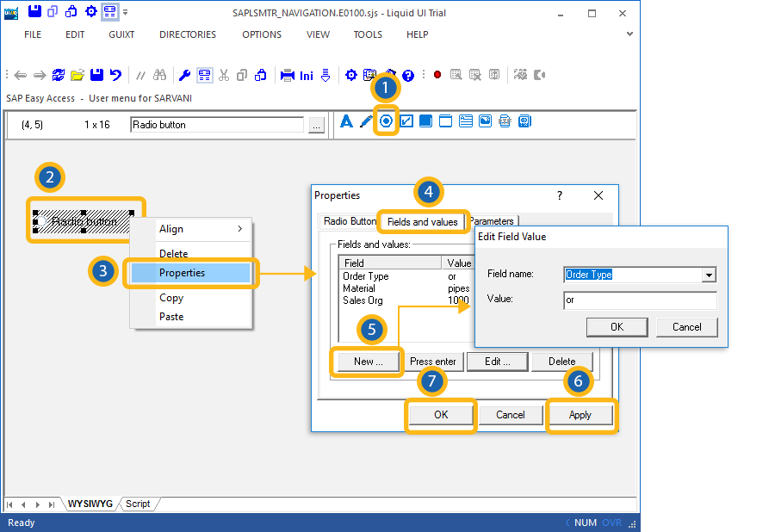Click the Find binoculars icon

(159, 75)
